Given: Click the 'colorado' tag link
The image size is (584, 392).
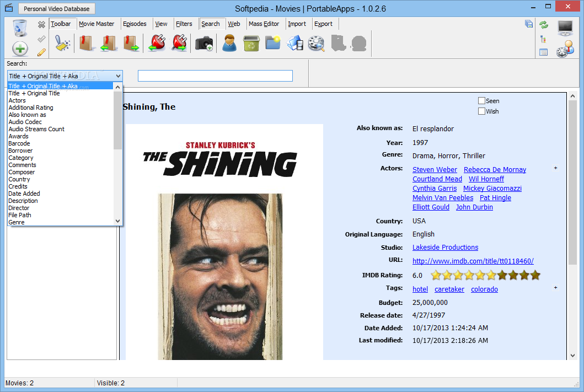Looking at the screenshot, I should click(x=484, y=289).
